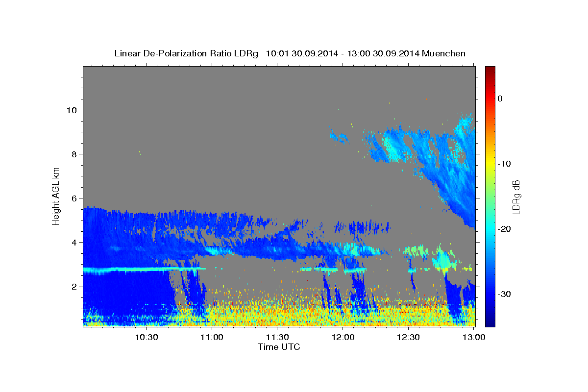588x392 pixels.
Task: Click the height tick label 10
Action: coord(73,110)
